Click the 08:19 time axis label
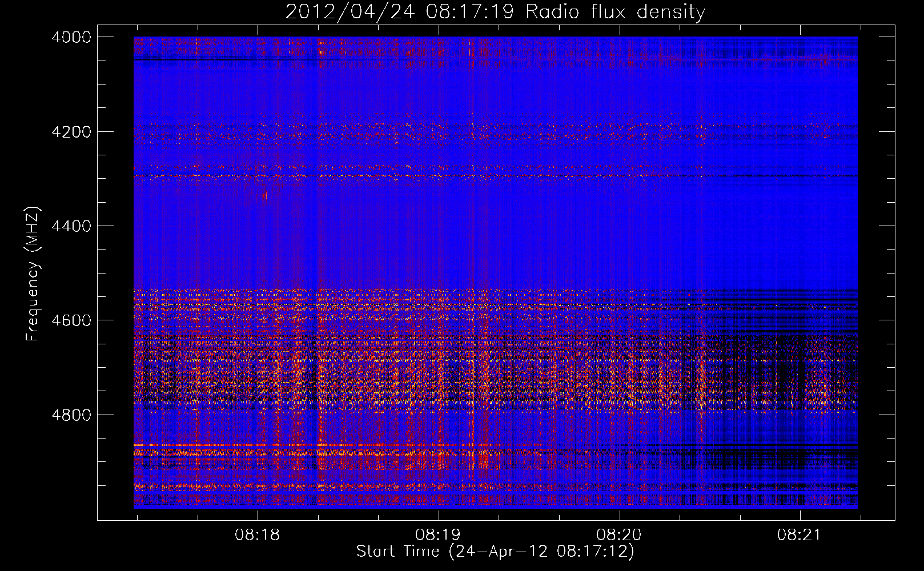This screenshot has height=571, width=924. (439, 535)
